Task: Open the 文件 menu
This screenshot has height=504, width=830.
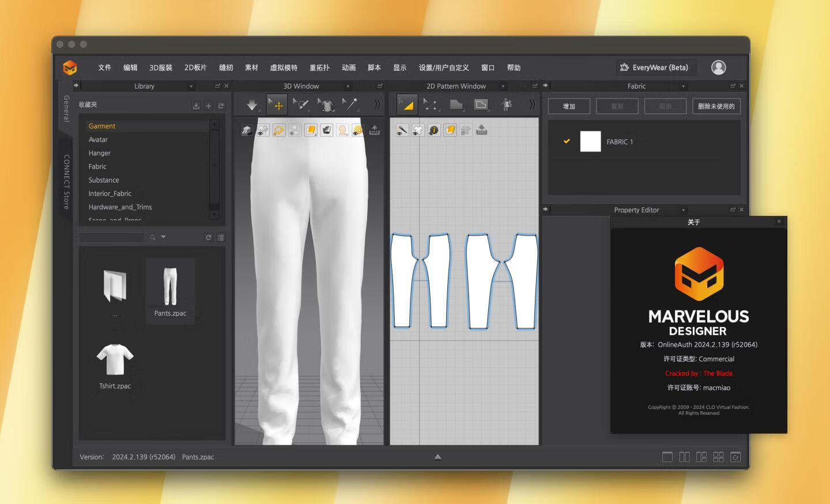Action: [x=104, y=67]
